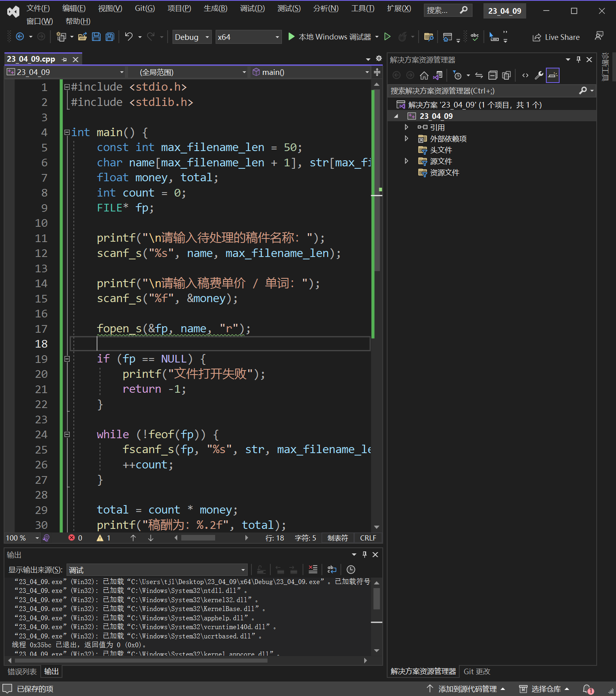Click the feedback person icon
The image size is (616, 696).
599,36
